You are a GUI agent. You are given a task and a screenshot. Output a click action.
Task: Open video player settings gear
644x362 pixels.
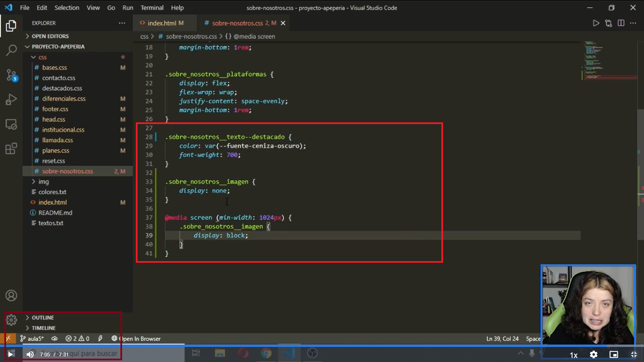594,355
